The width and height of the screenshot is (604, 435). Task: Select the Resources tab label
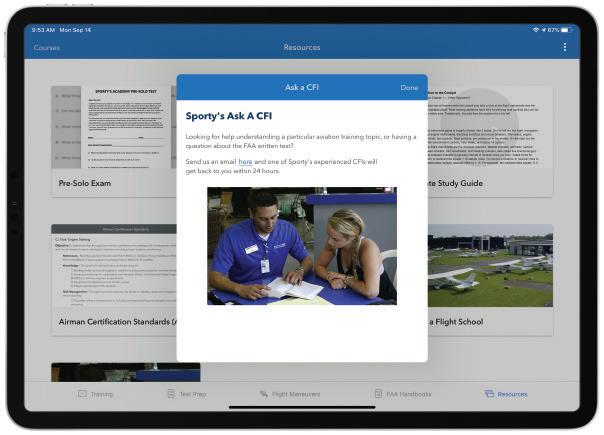pos(512,394)
